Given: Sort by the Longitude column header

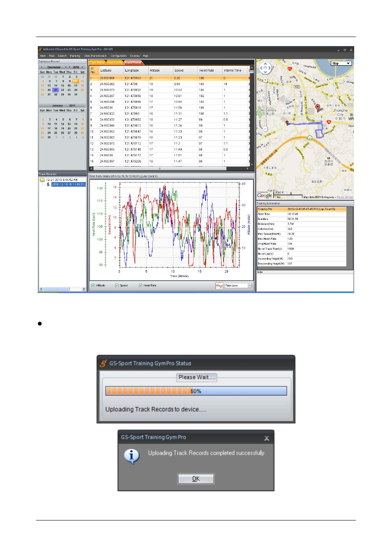Looking at the screenshot, I should click(136, 71).
